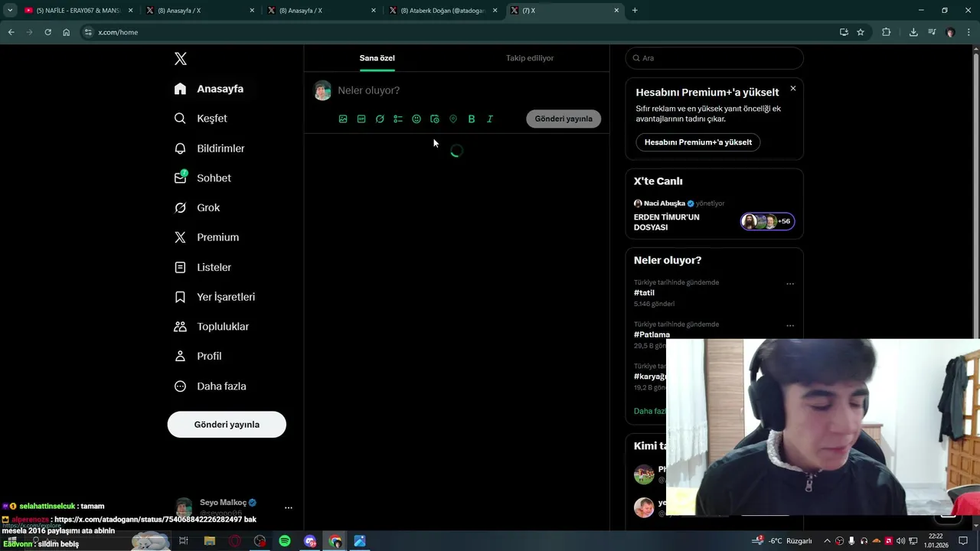
Task: Open Chrome extensions puzzle icon
Action: tap(887, 32)
